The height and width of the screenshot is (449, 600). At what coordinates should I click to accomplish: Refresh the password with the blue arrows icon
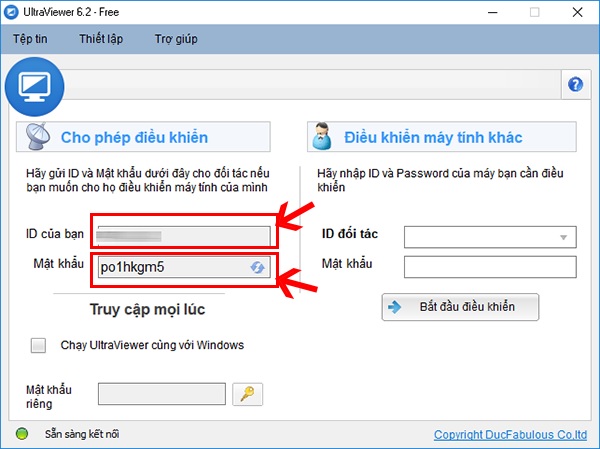point(257,267)
